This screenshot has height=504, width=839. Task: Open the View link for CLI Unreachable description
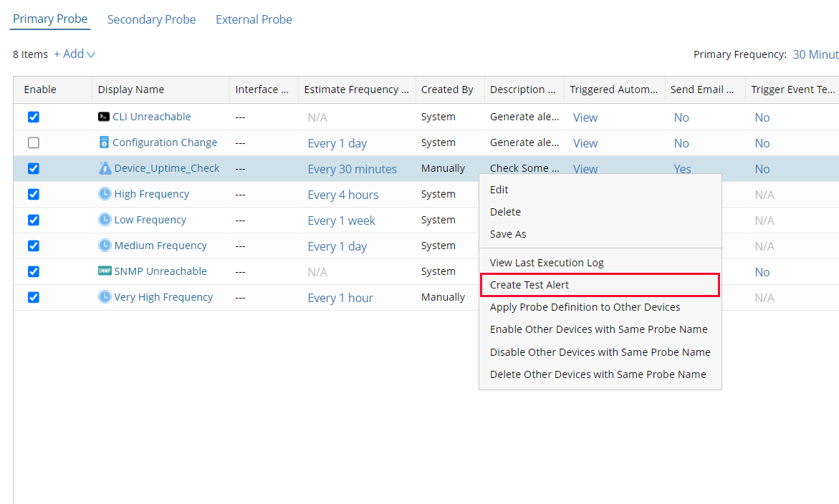[x=585, y=117]
